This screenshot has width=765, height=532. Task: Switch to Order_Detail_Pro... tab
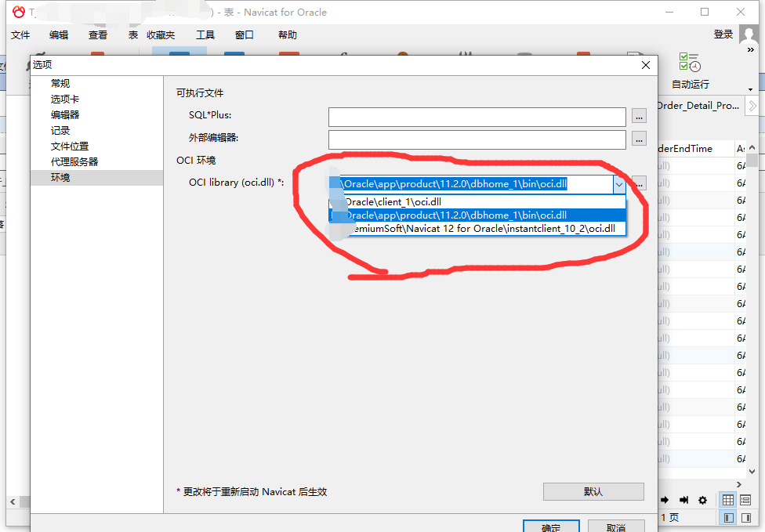coord(700,105)
